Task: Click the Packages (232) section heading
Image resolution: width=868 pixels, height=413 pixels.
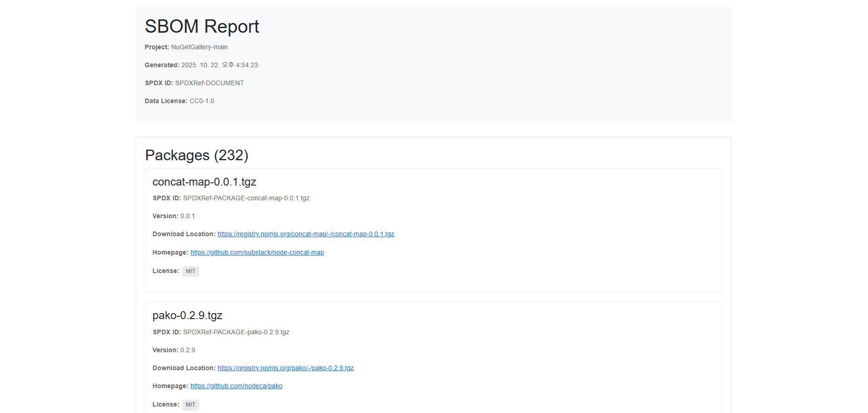Action: 196,155
